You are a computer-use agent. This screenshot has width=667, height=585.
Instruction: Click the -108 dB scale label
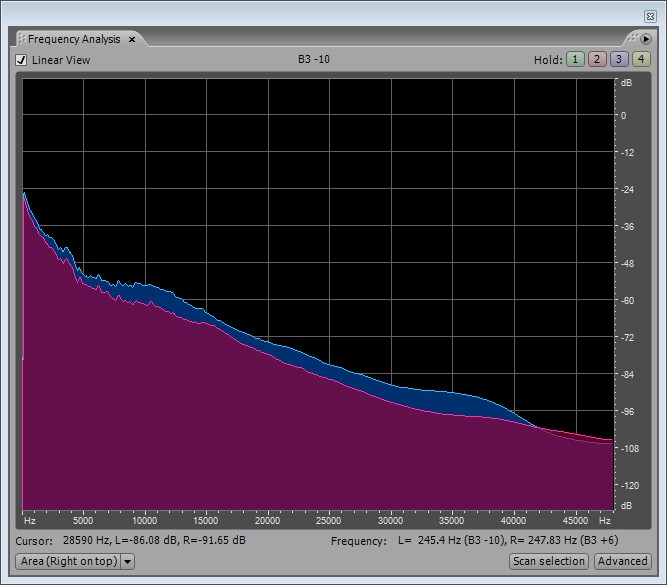[x=630, y=448]
